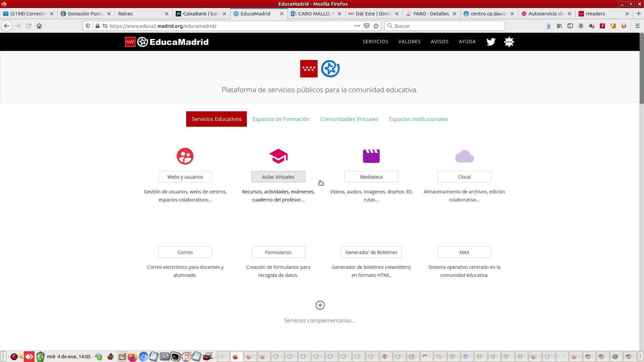Open SERVICIOS navigation menu item
This screenshot has width=644, height=362.
tap(375, 42)
